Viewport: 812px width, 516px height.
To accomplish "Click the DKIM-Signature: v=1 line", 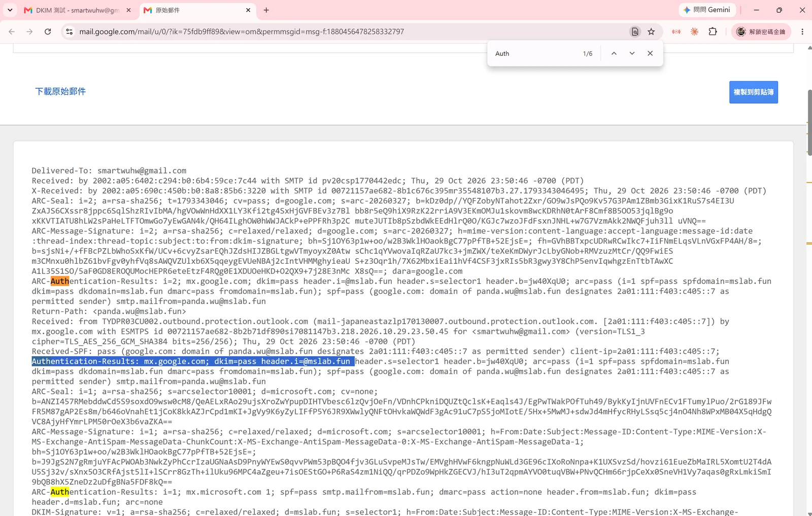I will 385,511.
